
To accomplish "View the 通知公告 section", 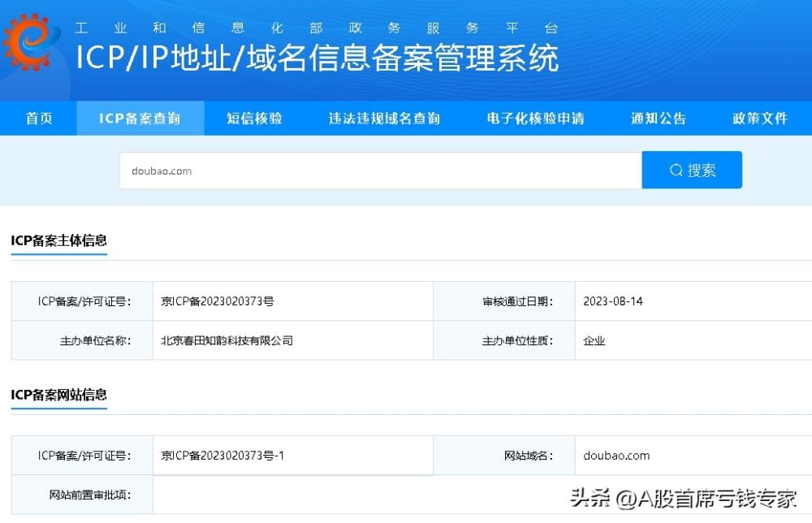I will (x=658, y=118).
